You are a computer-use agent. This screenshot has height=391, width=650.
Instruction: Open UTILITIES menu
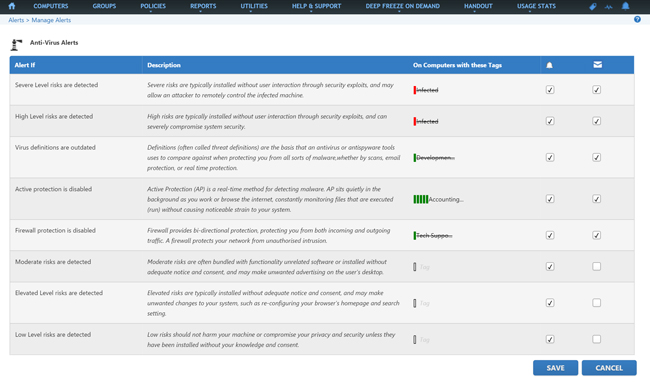(x=254, y=6)
